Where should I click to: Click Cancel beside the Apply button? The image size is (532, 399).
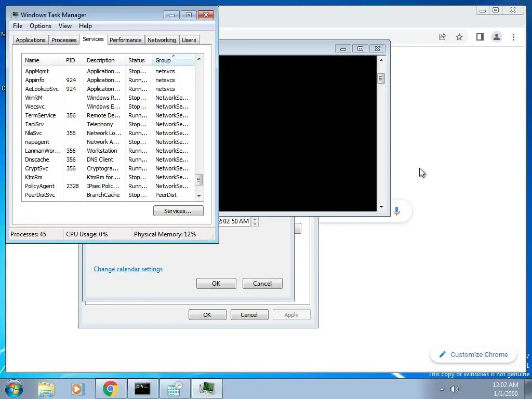[x=249, y=315]
